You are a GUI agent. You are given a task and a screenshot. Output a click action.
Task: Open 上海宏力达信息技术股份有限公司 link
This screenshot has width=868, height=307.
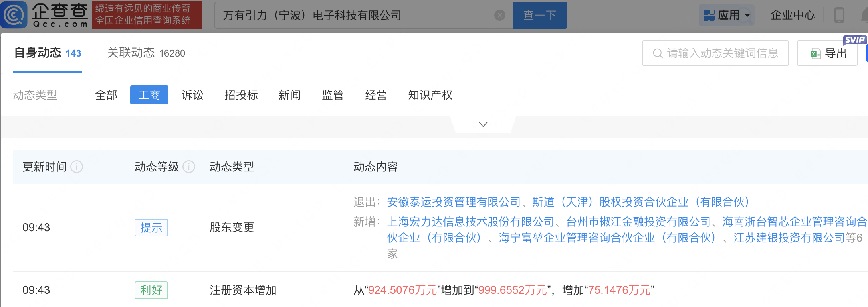pyautogui.click(x=471, y=222)
